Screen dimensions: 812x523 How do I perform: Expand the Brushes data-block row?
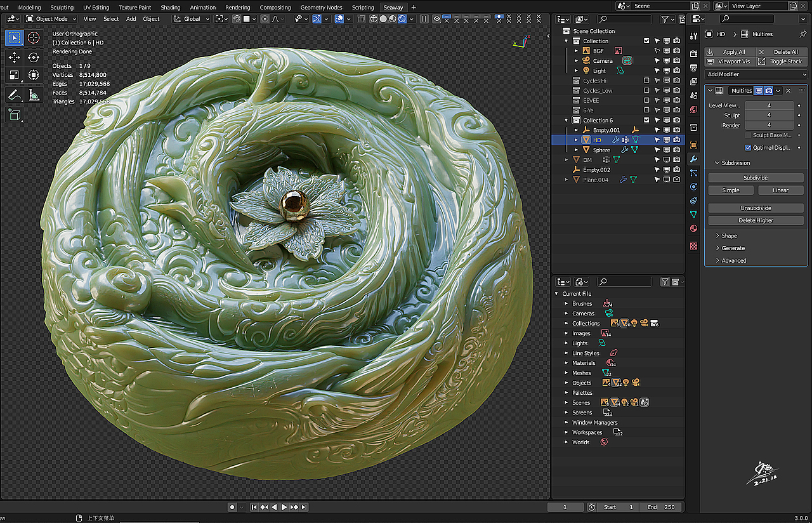tap(566, 303)
